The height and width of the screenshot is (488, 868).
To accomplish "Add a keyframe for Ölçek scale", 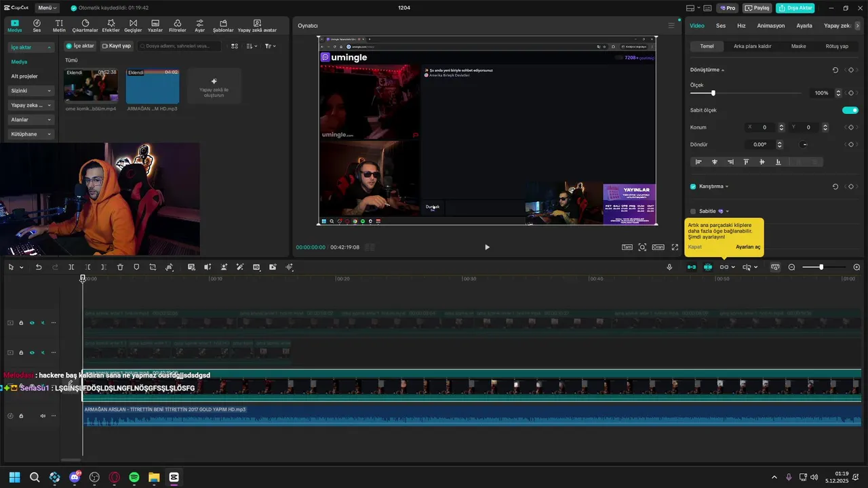I will pyautogui.click(x=850, y=93).
